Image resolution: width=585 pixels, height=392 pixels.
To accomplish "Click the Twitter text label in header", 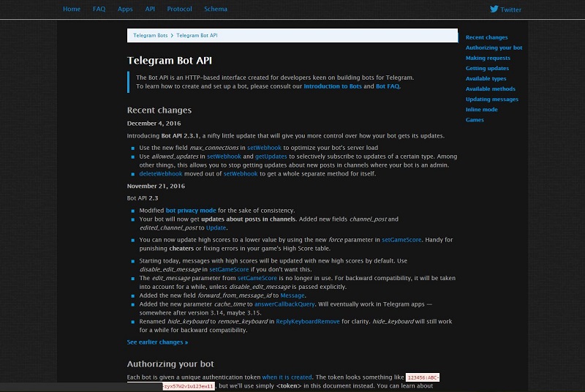I will click(x=510, y=10).
